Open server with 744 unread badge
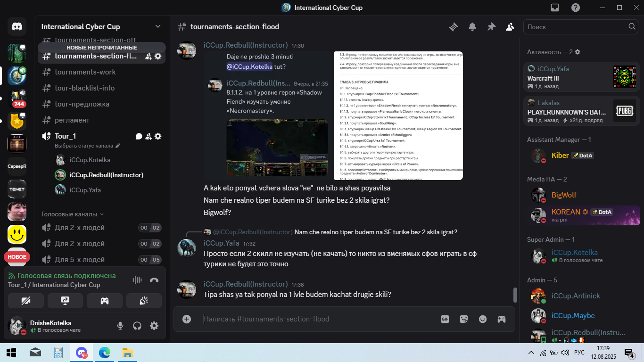This screenshot has height=362, width=644. (17, 99)
